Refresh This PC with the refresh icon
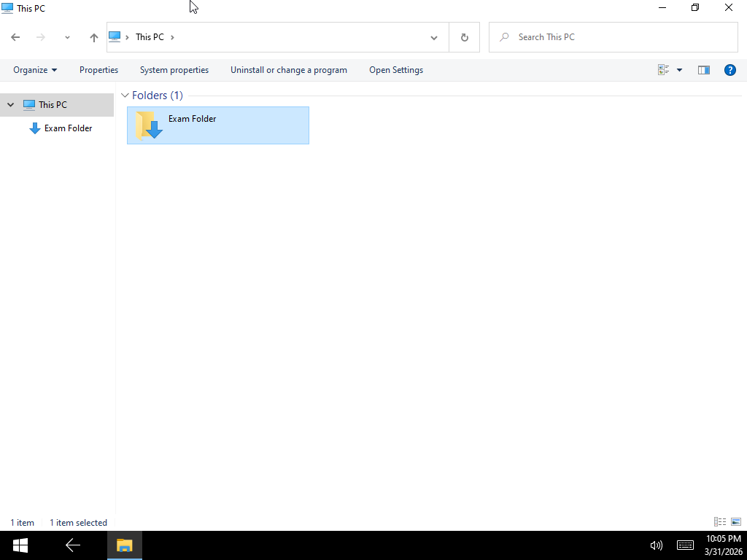This screenshot has height=560, width=747. click(465, 36)
